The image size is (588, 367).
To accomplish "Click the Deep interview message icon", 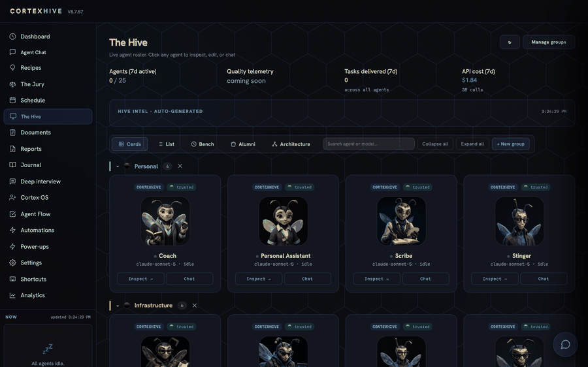I will coord(12,181).
